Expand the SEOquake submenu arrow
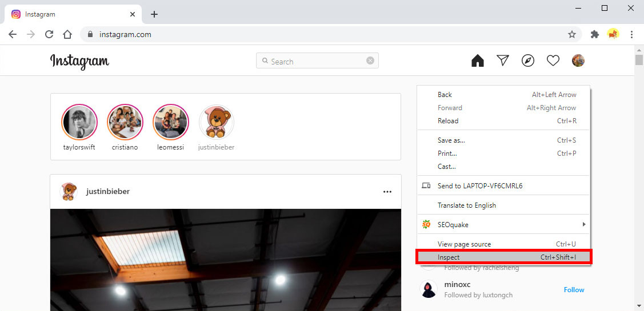644x311 pixels. (x=583, y=224)
